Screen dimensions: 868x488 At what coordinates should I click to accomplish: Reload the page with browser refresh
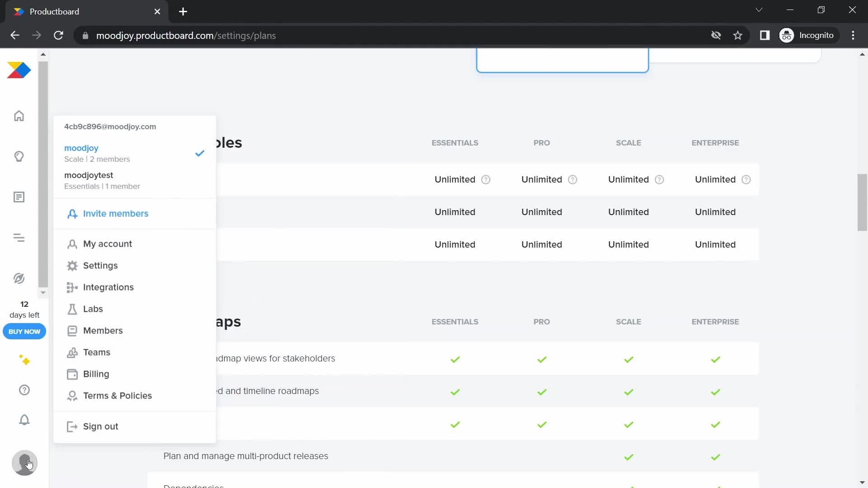click(58, 35)
